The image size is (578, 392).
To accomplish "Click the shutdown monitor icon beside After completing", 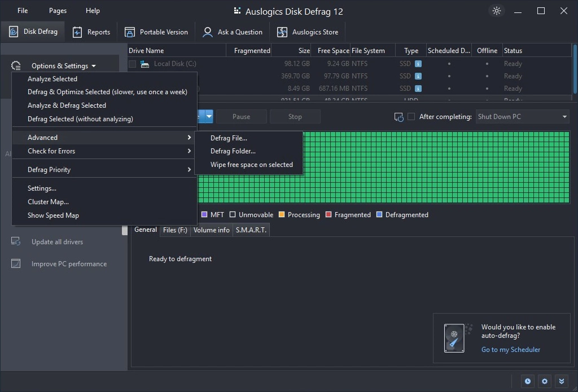I will (x=399, y=117).
